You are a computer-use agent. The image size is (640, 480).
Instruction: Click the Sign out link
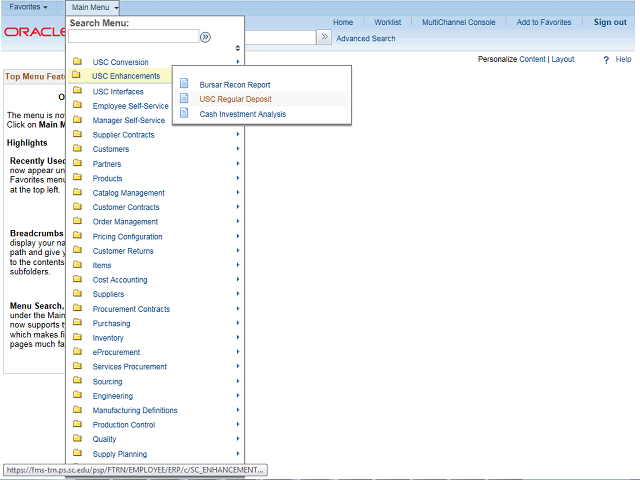[610, 22]
